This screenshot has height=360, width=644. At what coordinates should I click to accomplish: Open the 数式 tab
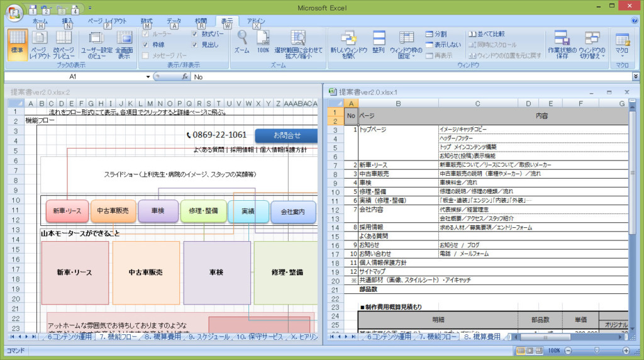click(147, 21)
